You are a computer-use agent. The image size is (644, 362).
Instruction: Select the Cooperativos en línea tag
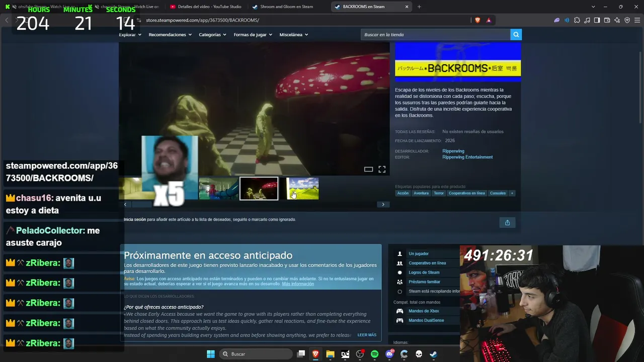pos(467,193)
